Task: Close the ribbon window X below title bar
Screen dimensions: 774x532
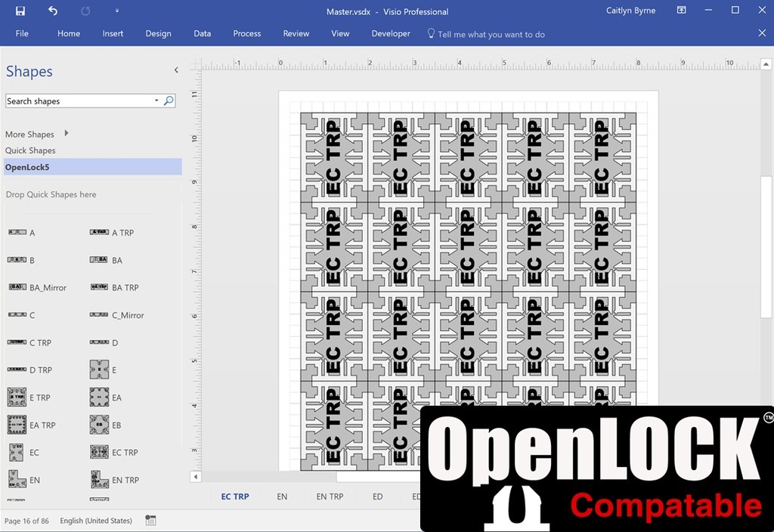Action: pos(762,33)
